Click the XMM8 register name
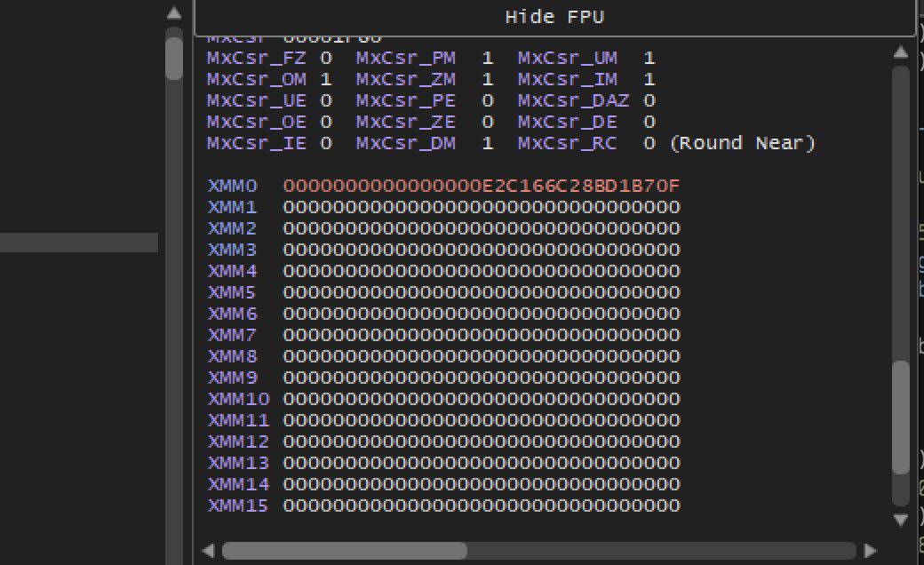924x565 pixels. tap(232, 356)
